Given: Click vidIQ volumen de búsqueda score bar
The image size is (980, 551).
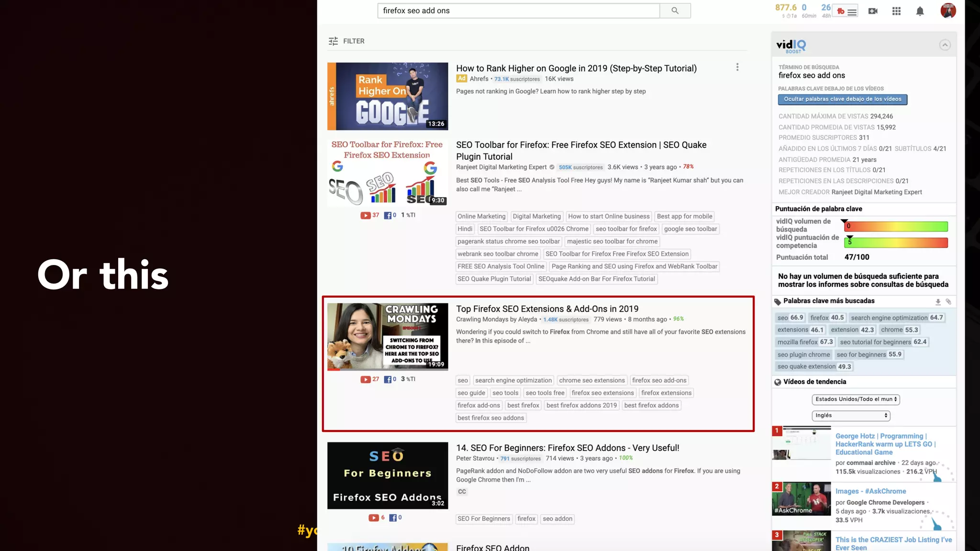Looking at the screenshot, I should tap(896, 226).
